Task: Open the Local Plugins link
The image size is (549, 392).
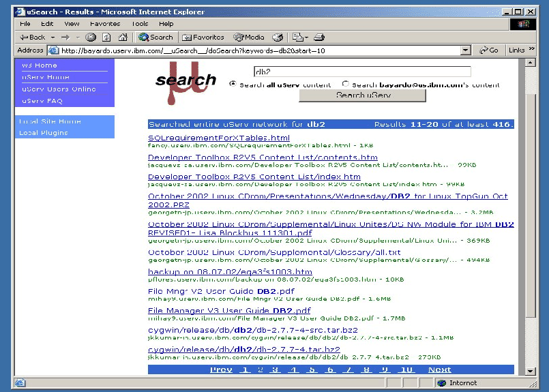Action: point(44,133)
